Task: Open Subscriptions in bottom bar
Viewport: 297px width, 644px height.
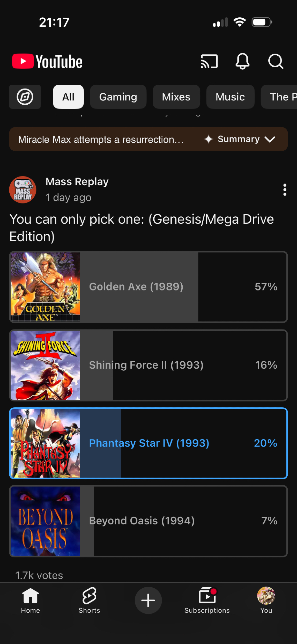Action: click(207, 600)
